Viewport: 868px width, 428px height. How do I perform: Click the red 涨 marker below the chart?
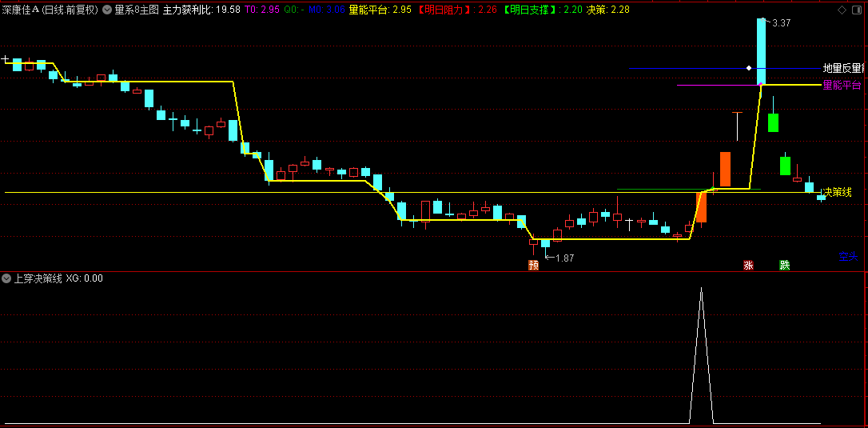pos(748,265)
